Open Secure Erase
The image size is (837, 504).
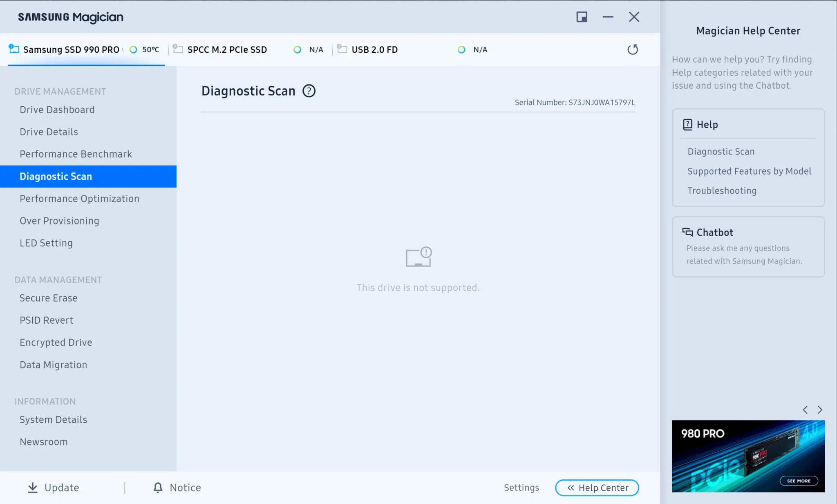pyautogui.click(x=88, y=298)
